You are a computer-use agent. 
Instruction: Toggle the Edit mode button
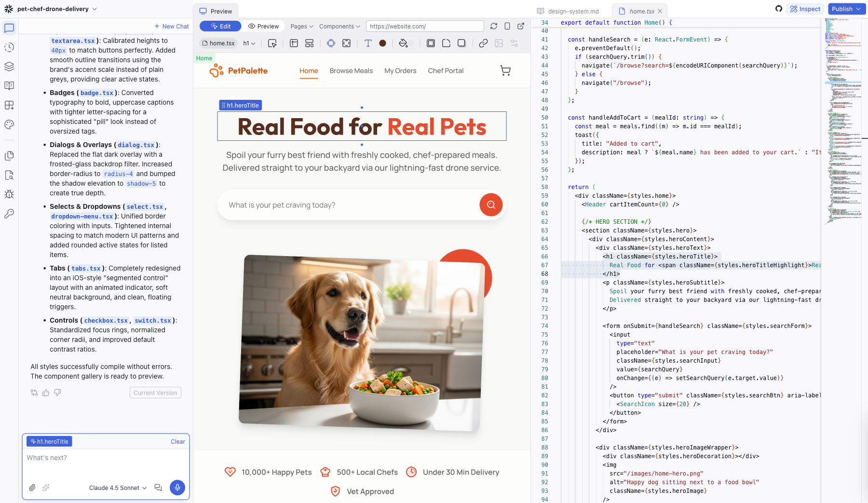pos(220,26)
